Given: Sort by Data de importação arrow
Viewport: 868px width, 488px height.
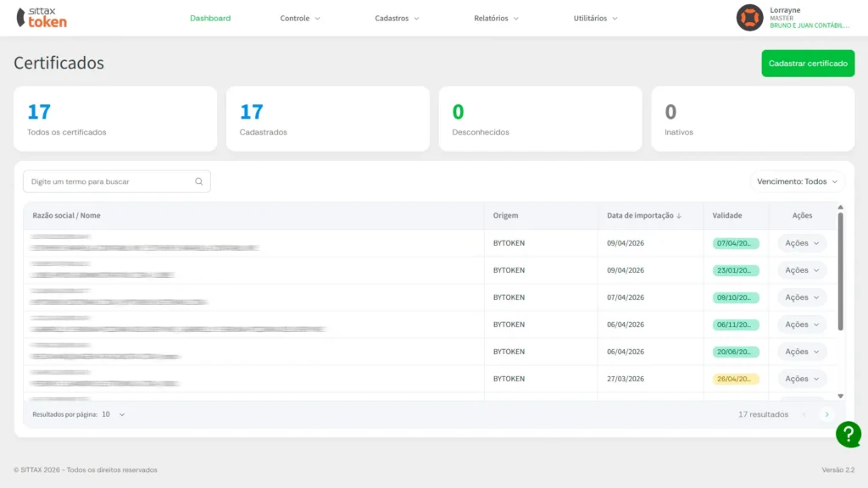Looking at the screenshot, I should click(x=679, y=216).
